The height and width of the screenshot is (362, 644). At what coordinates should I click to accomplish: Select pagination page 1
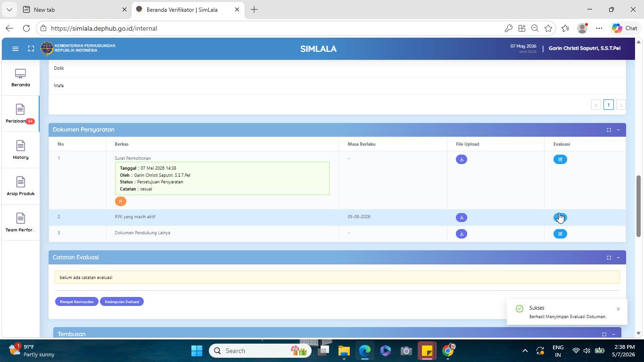click(609, 105)
